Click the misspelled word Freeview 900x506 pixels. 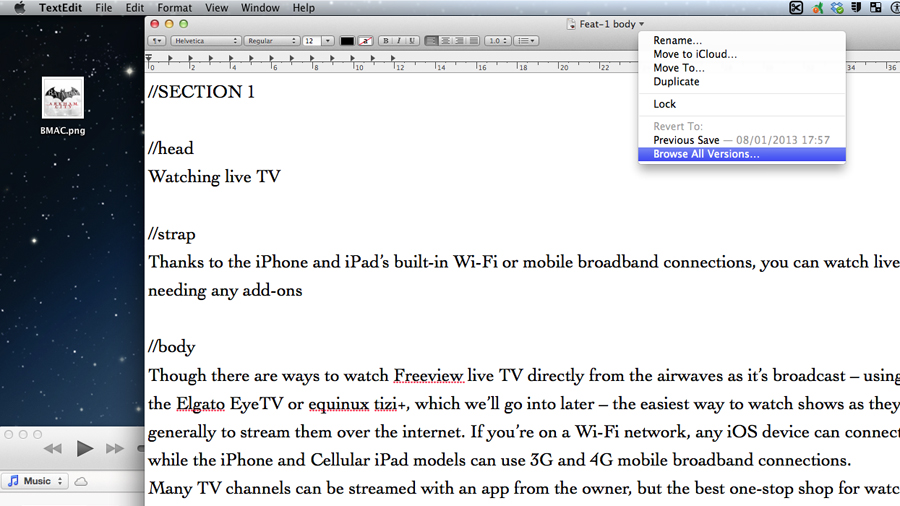point(428,376)
